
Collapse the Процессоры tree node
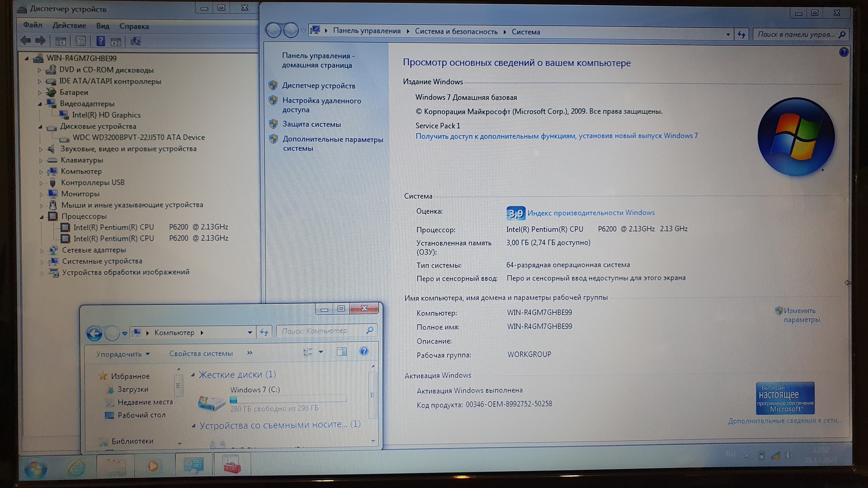coord(42,216)
